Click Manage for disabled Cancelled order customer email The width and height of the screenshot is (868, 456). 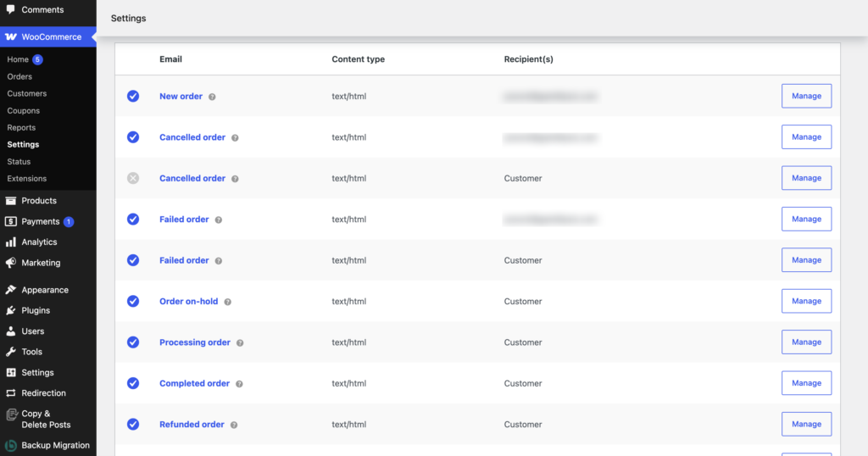click(x=807, y=178)
